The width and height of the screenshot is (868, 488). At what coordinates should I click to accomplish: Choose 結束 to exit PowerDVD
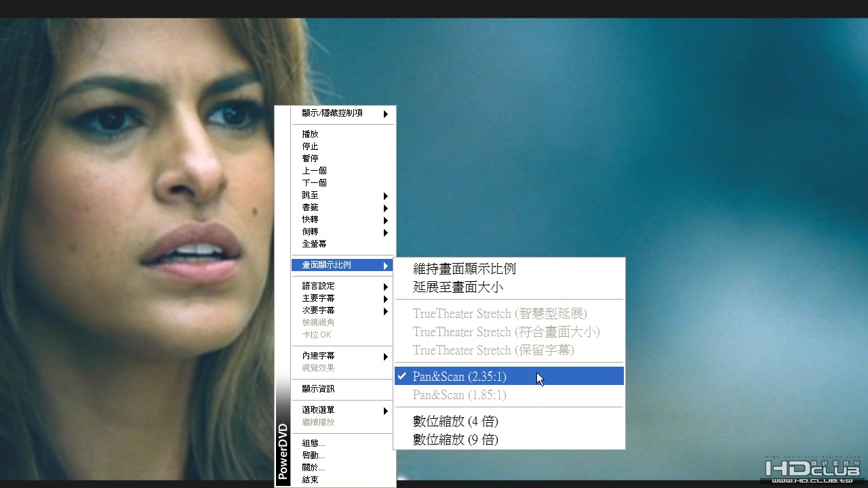pos(343,480)
